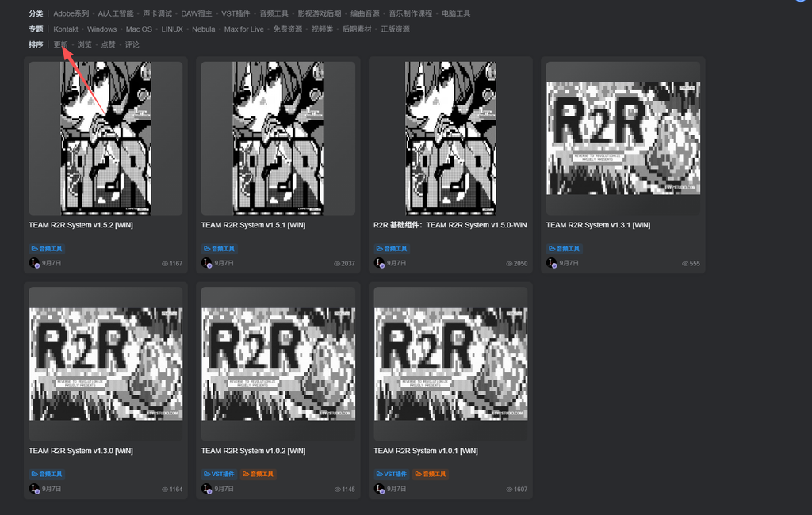Viewport: 812px width, 515px height.
Task: Open the thumbnail of TEAM R2R System v1.0.1
Action: [450, 364]
